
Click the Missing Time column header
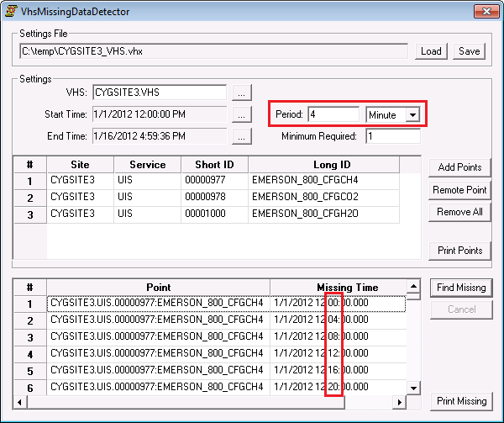point(338,288)
